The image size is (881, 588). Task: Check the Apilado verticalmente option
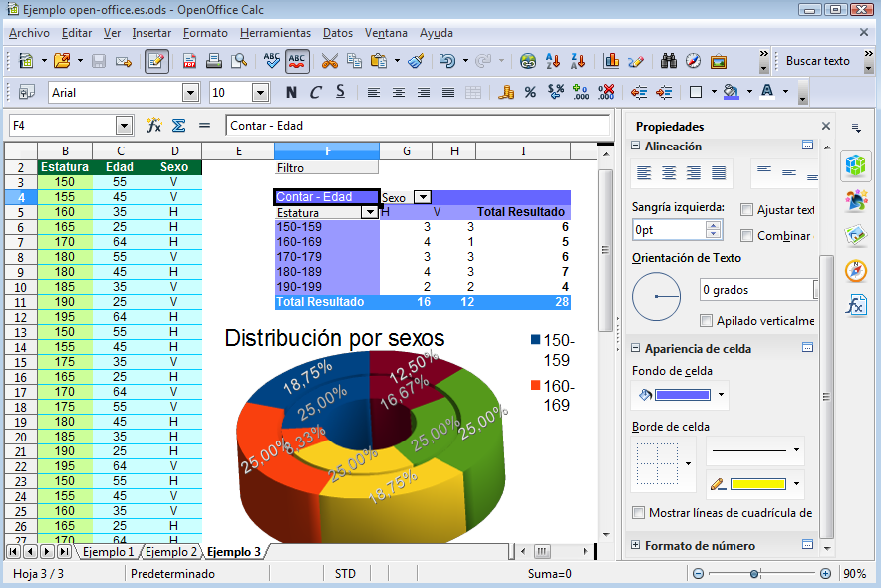[707, 321]
